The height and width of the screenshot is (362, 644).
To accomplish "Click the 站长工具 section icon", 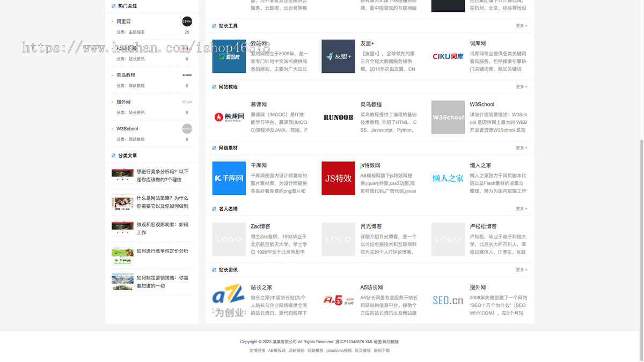I will click(x=214, y=26).
